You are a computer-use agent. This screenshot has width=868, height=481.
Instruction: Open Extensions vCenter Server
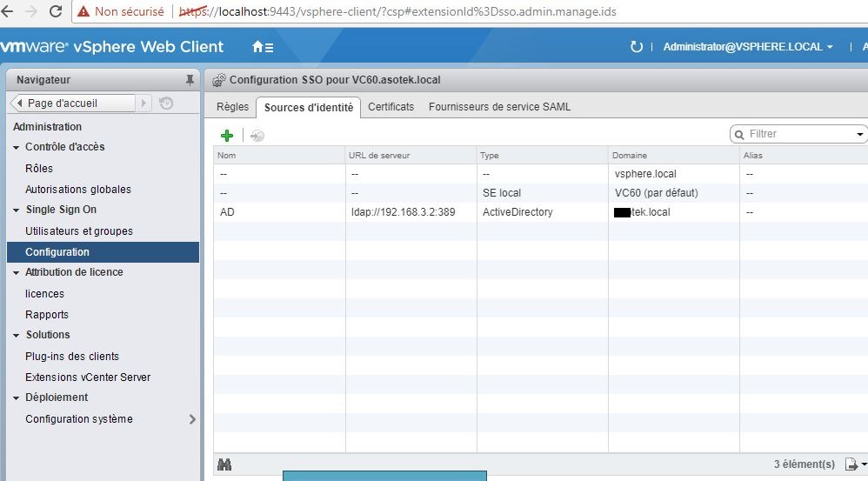(88, 377)
